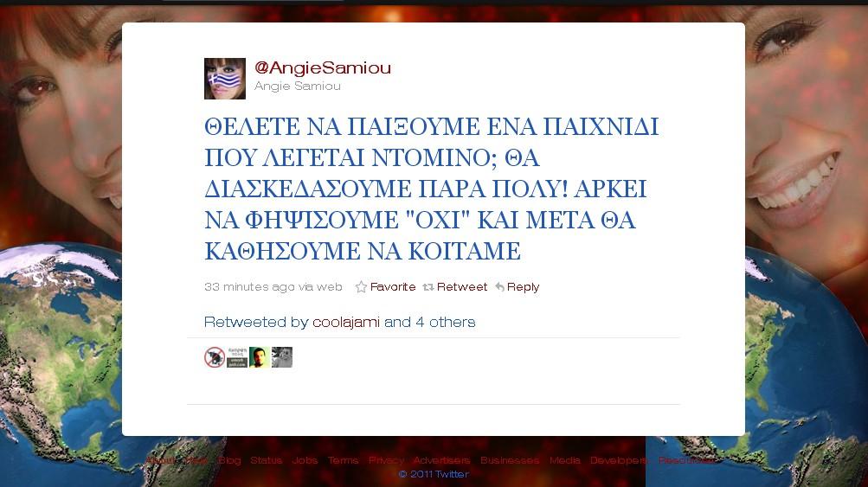The height and width of the screenshot is (487, 868).
Task: Open fourth retweeter grayscale avatar
Action: click(x=282, y=357)
